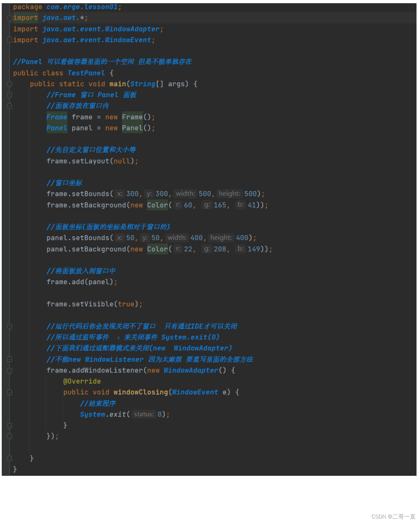This screenshot has height=522, width=420.
Task: Click the comment '//窗口坐标'
Action: pyautogui.click(x=64, y=183)
